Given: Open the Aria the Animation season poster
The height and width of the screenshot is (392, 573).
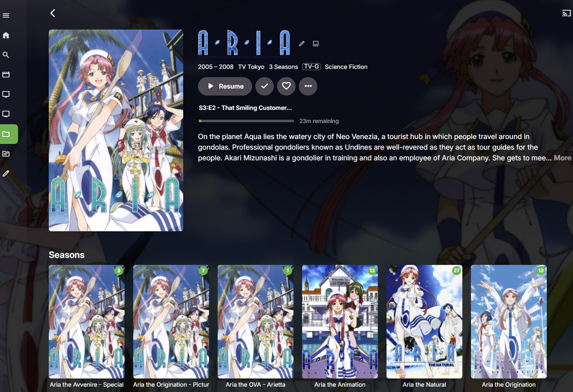Looking at the screenshot, I should (340, 321).
